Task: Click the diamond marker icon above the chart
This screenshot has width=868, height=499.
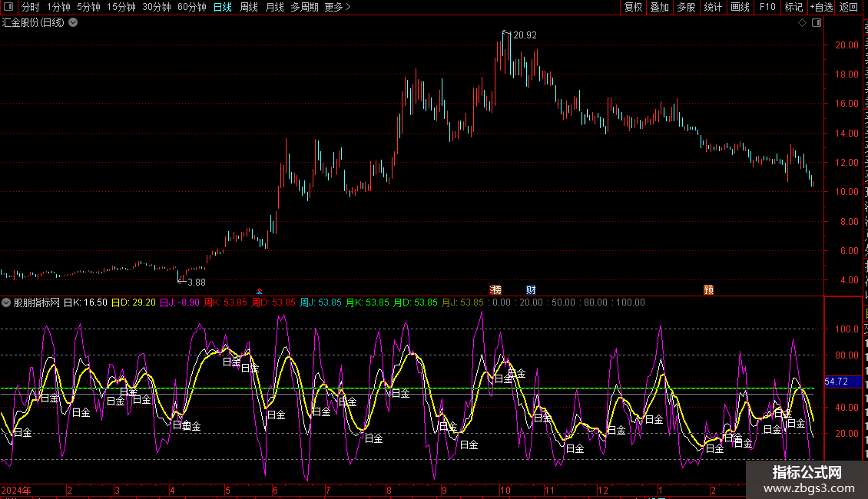Action: pyautogui.click(x=802, y=23)
